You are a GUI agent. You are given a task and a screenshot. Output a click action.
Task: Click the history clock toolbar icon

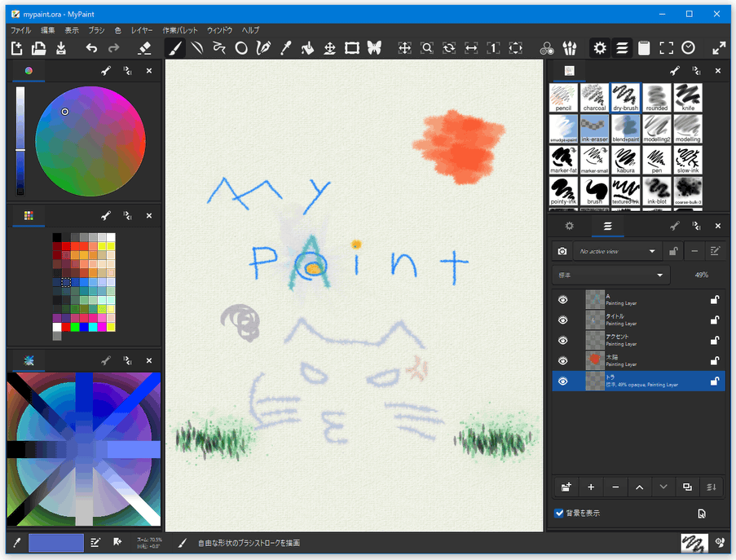coord(689,48)
